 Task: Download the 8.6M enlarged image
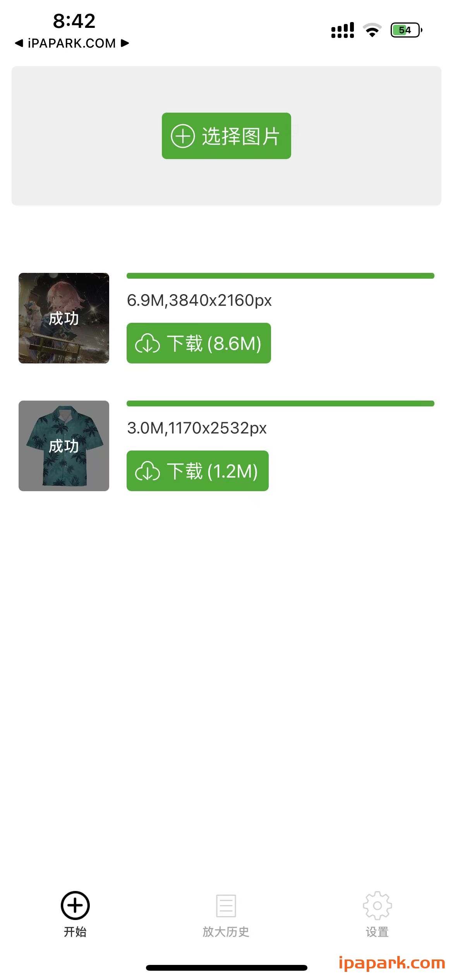pyautogui.click(x=199, y=343)
